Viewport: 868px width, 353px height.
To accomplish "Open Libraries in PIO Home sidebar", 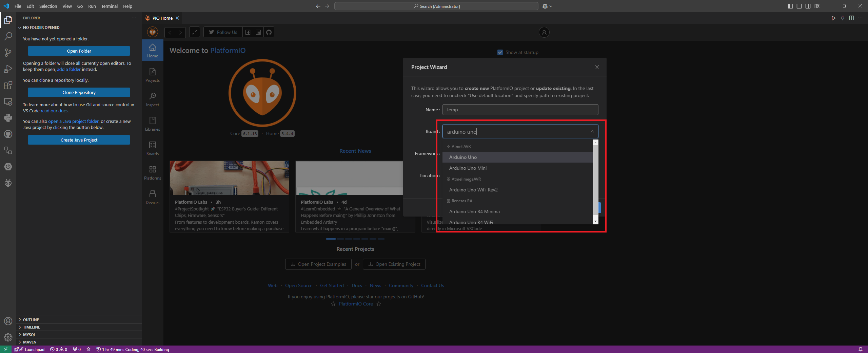I will click(x=153, y=124).
